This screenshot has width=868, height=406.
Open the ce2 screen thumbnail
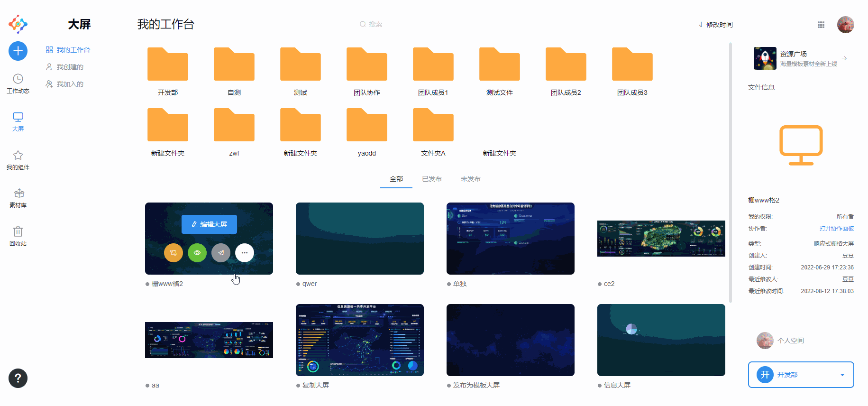pyautogui.click(x=661, y=239)
